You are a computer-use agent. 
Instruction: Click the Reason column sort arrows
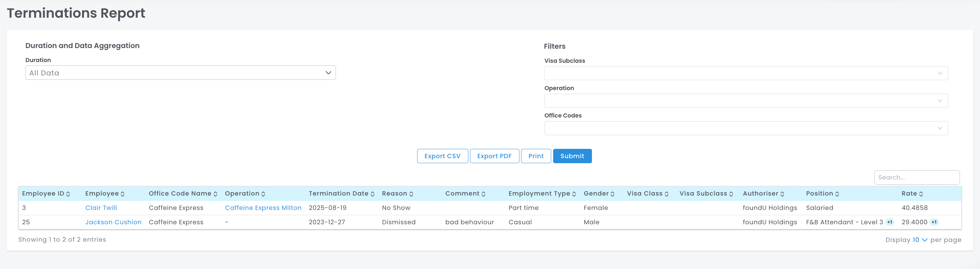click(411, 194)
